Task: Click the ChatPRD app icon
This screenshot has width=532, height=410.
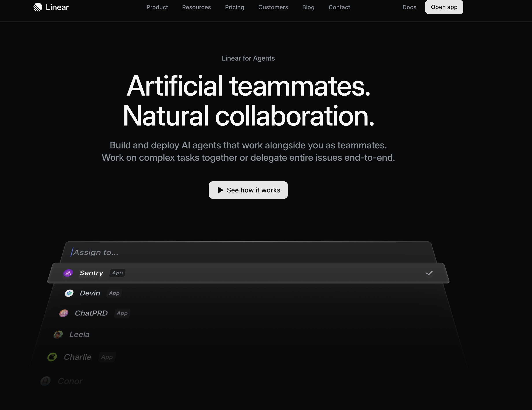Action: 64,313
